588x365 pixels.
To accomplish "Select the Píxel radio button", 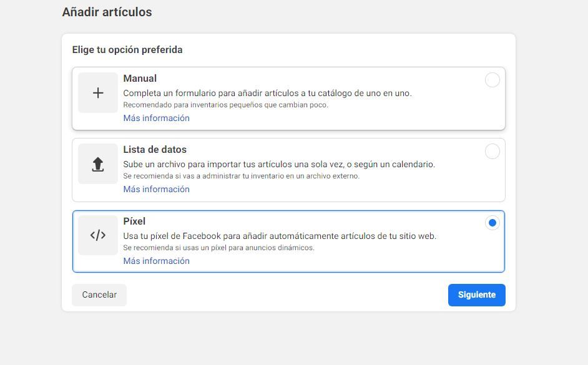I will (x=492, y=223).
